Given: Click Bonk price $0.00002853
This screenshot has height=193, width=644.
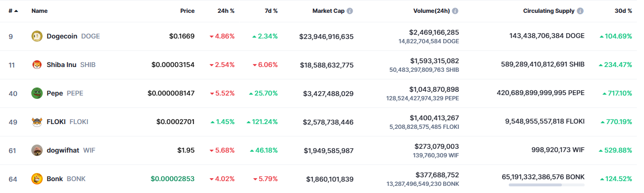Looking at the screenshot, I should tap(173, 179).
